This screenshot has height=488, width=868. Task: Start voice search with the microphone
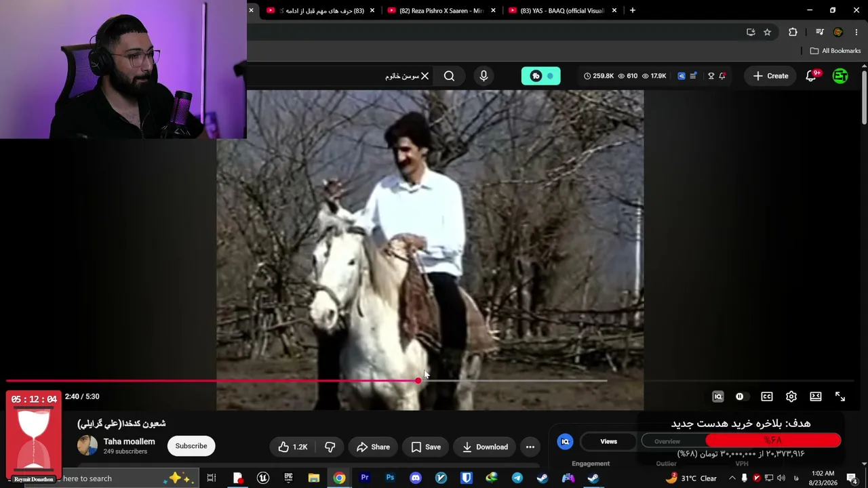(484, 76)
